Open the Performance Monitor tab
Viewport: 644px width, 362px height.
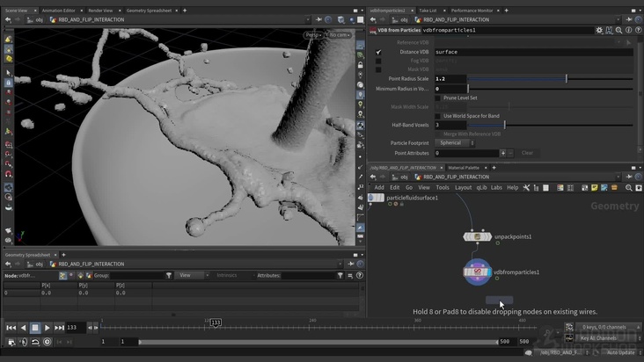coord(472,11)
